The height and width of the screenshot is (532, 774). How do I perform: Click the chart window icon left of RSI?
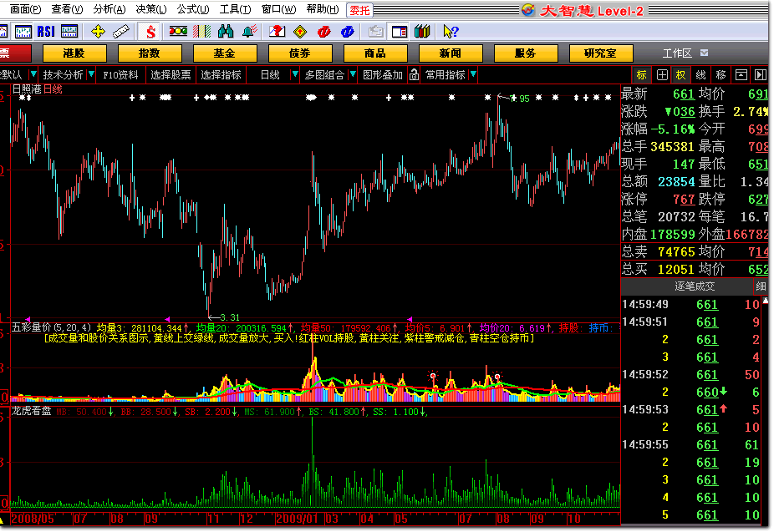point(23,32)
